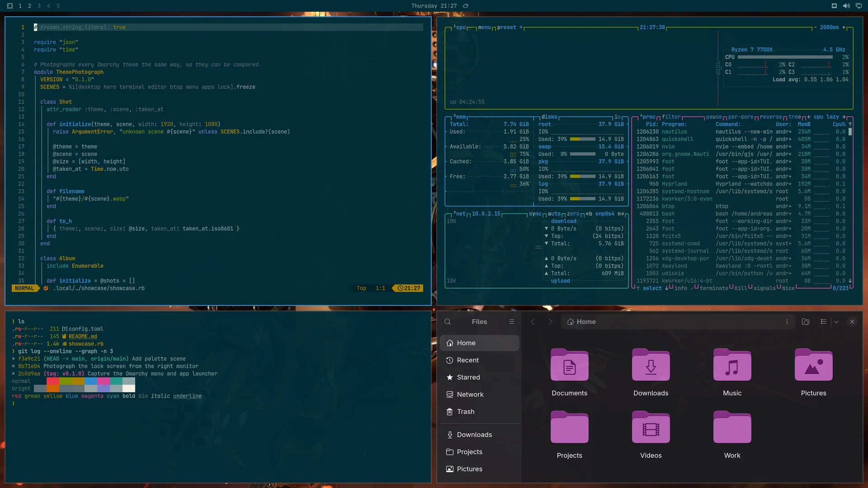Click the tray icon left of the volume icon
The width and height of the screenshot is (868, 488).
pos(834,6)
